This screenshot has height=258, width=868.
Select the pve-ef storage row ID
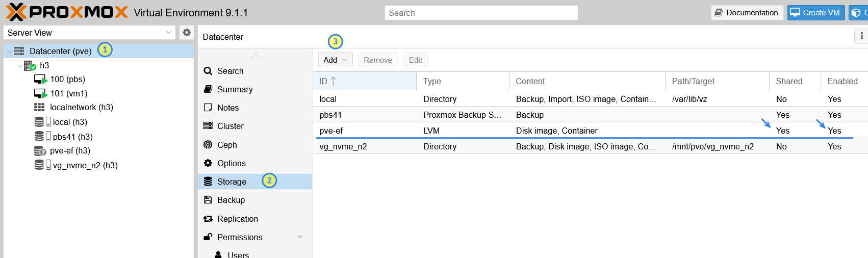331,131
